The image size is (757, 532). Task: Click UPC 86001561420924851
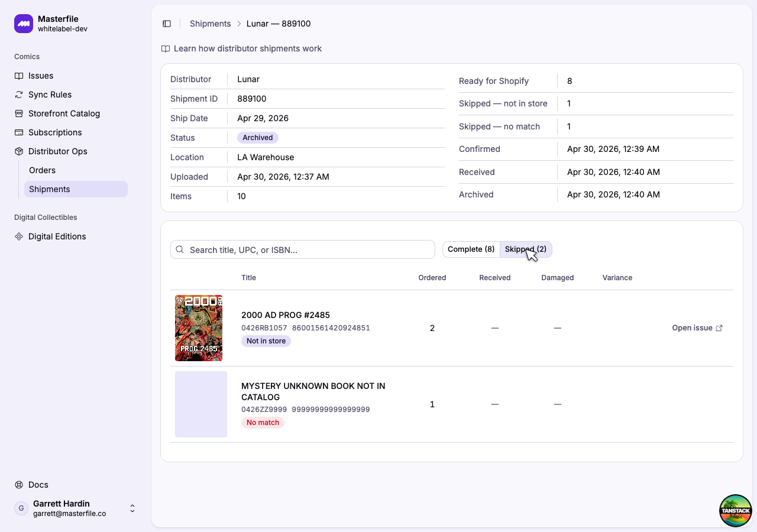[x=331, y=328]
